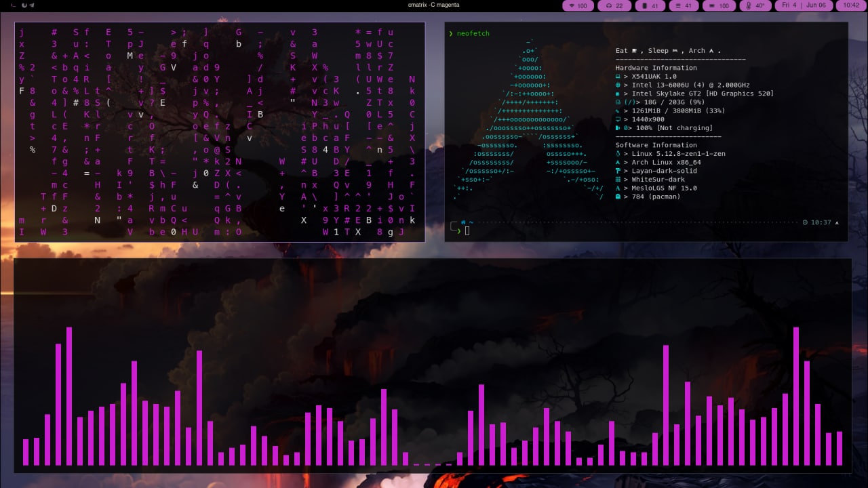The height and width of the screenshot is (488, 868).
Task: Click the Arch logo beside Arch Linux x86_64
Action: pos(618,163)
